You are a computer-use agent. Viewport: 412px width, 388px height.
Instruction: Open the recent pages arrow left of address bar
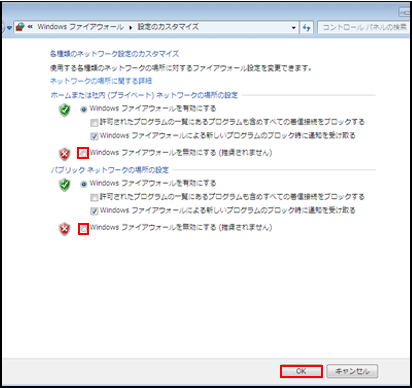[9, 28]
